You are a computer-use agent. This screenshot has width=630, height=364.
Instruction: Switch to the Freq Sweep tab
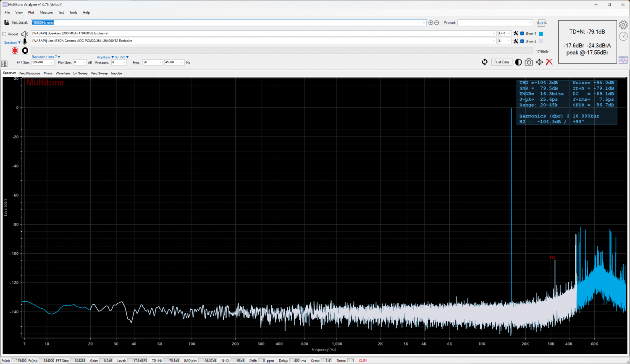[100, 73]
